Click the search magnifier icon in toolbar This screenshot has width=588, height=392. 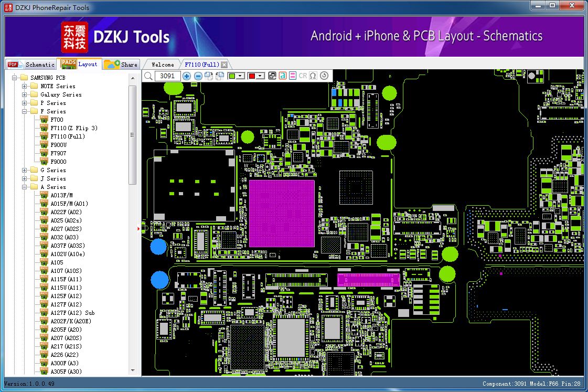click(148, 76)
